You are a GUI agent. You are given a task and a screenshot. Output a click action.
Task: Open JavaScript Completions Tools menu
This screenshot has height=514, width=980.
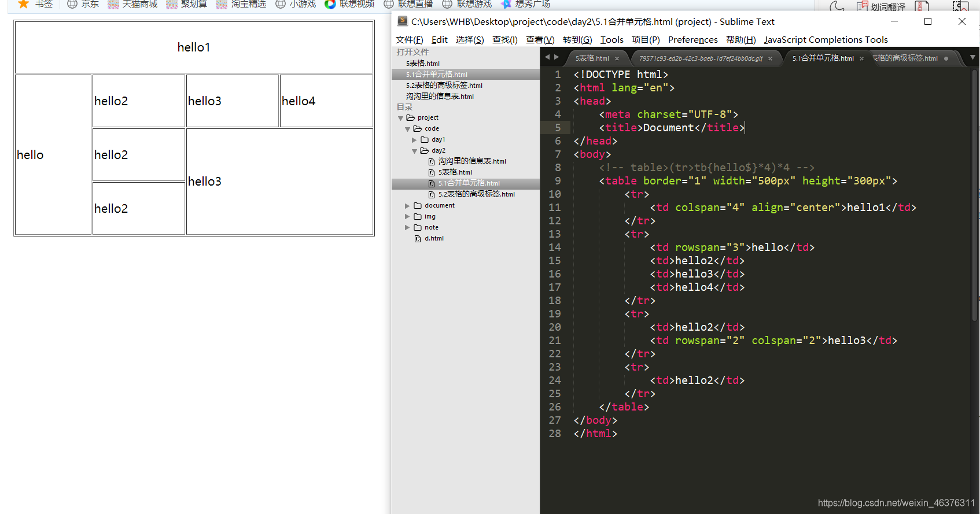826,40
